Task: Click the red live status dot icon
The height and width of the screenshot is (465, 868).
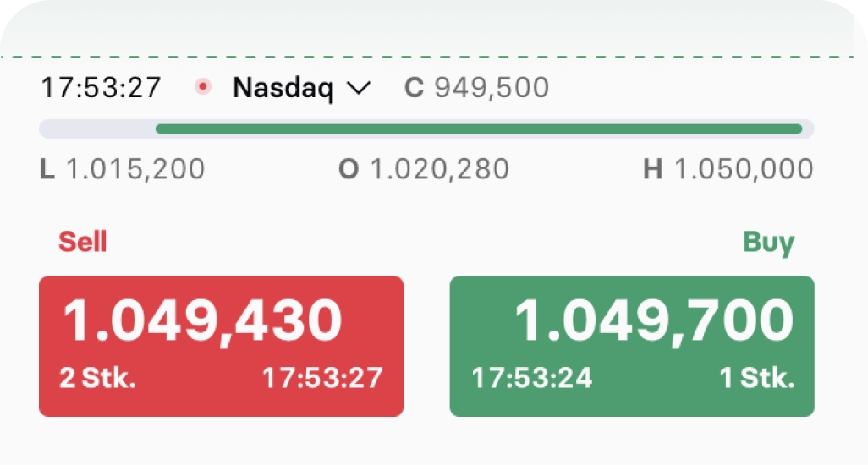Action: [202, 87]
